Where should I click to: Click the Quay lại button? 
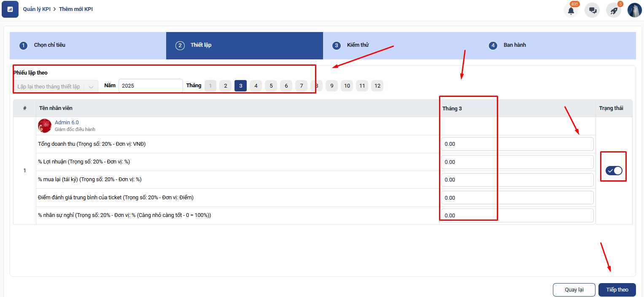coord(574,290)
